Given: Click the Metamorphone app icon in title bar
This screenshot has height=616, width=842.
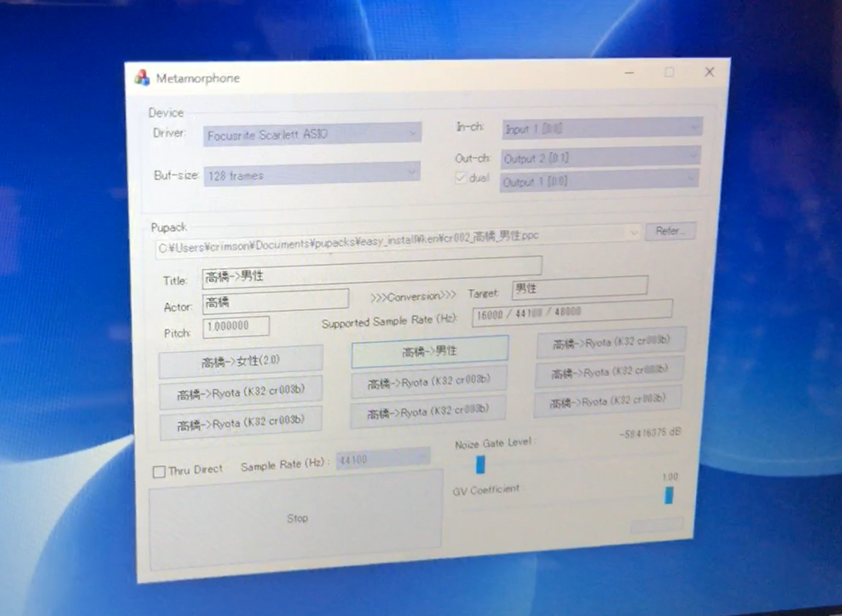Looking at the screenshot, I should 142,78.
